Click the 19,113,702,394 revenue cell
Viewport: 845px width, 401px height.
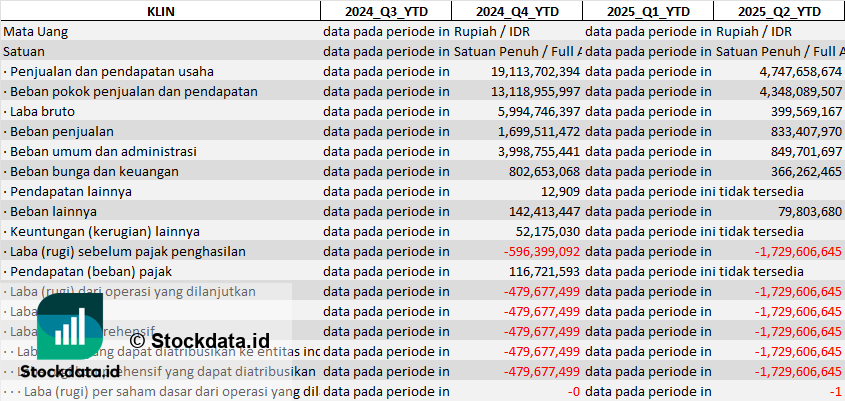click(536, 72)
